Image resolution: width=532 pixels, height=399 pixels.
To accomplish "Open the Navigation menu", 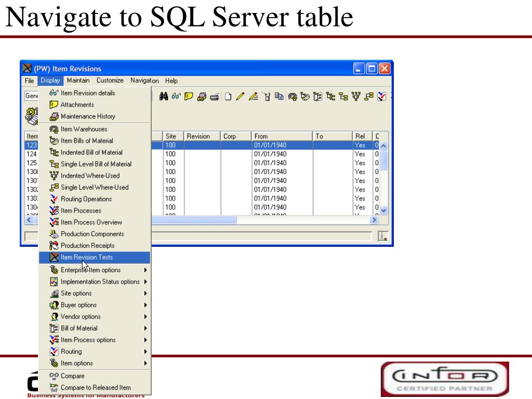I will click(x=144, y=81).
